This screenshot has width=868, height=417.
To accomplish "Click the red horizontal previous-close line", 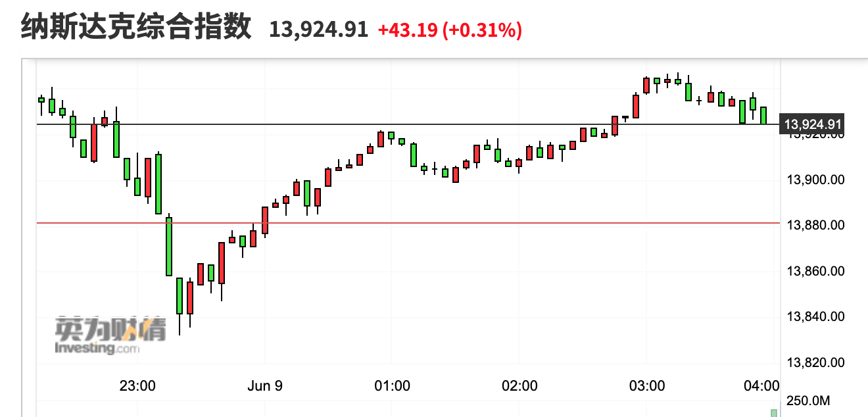I will [x=460, y=223].
